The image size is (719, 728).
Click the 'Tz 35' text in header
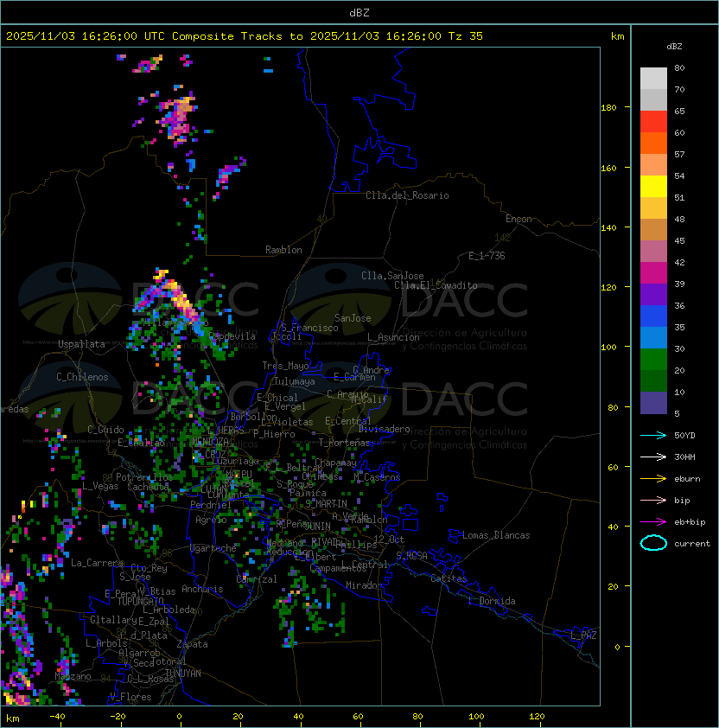coord(466,36)
